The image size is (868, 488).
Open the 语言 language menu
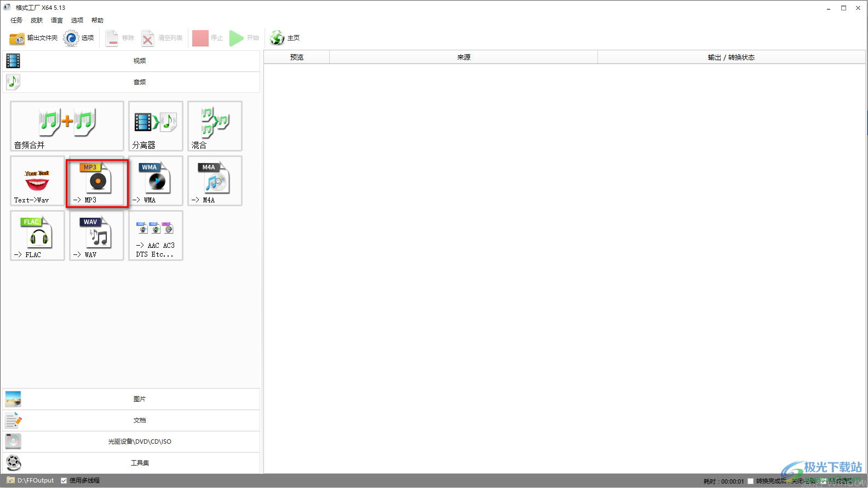click(57, 20)
